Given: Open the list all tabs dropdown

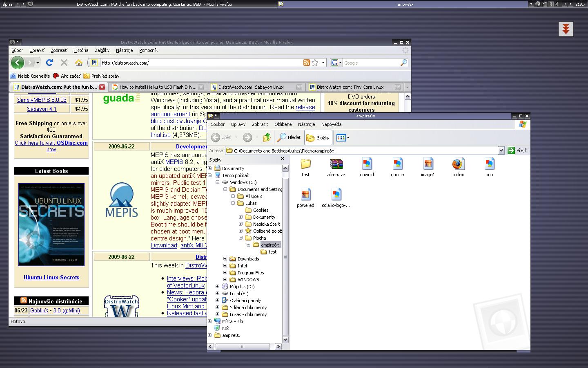Looking at the screenshot, I should [407, 87].
